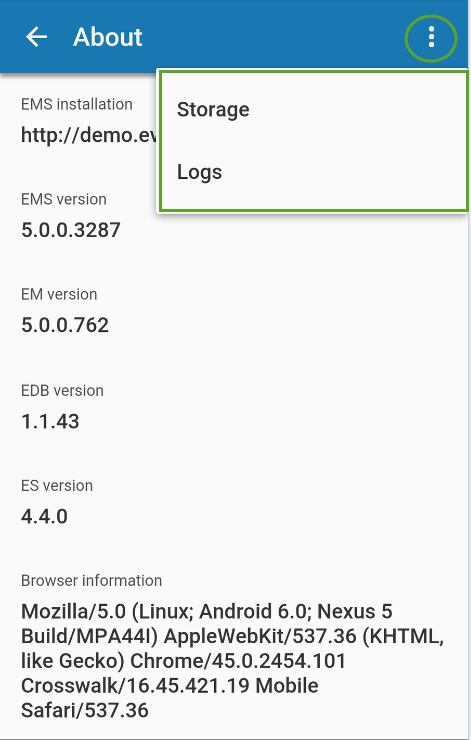Image resolution: width=471 pixels, height=740 pixels.
Task: Click the EMS installation label
Action: click(76, 104)
